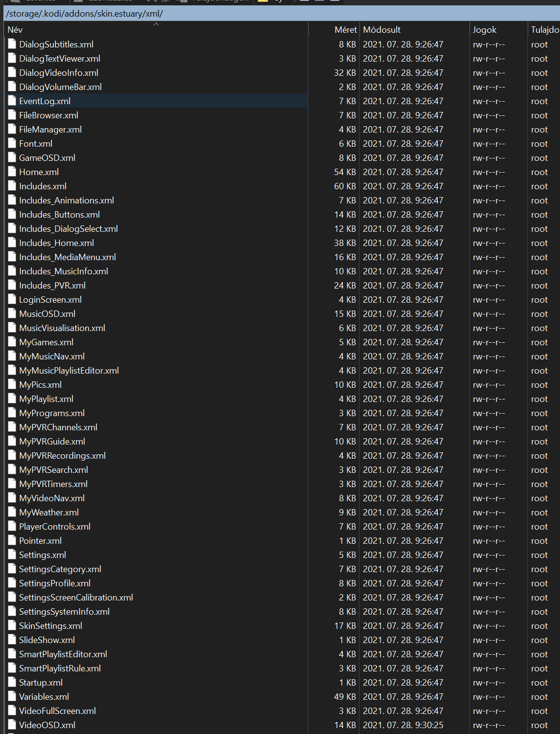Select the DialogVolumeBar.xml file name
The width and height of the screenshot is (560, 734).
61,87
